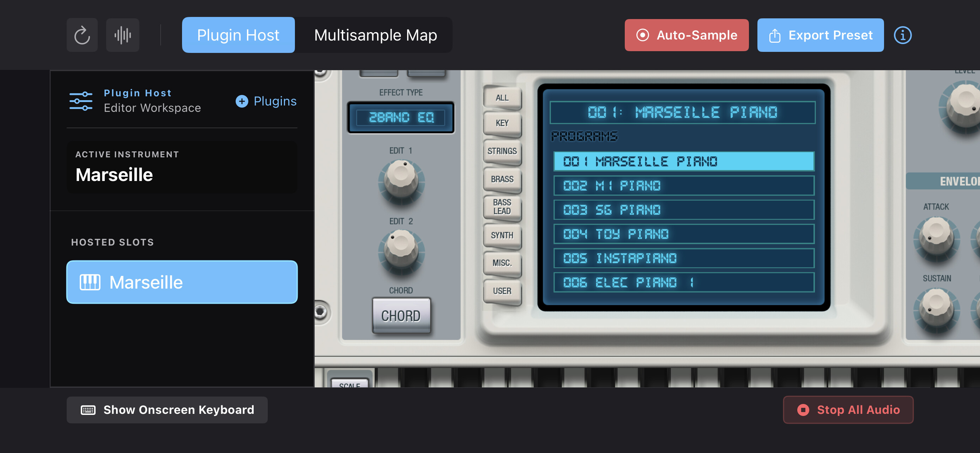Switch to the Plugin Host tab

pos(238,35)
